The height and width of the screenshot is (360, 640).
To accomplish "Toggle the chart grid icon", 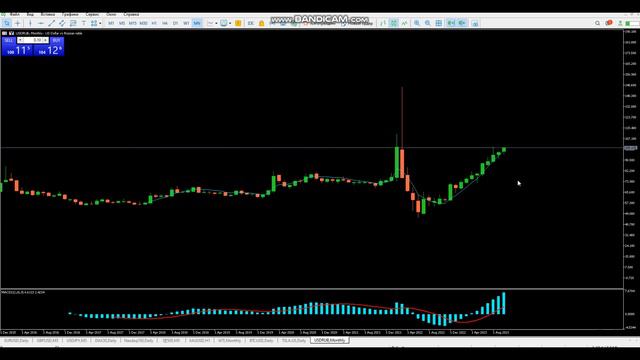I will click(x=439, y=23).
